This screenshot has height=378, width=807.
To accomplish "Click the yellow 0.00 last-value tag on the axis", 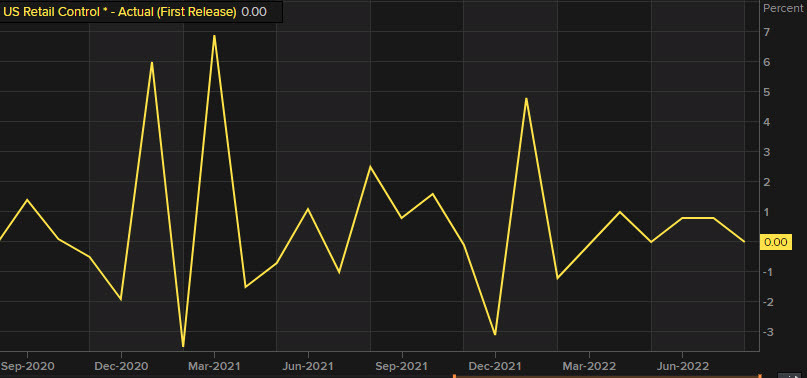I will tap(776, 242).
